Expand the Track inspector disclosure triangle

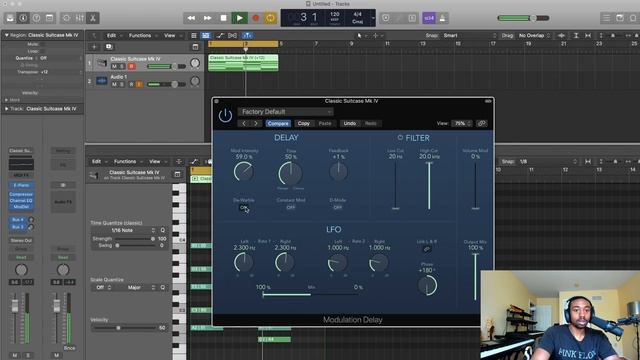(7, 109)
